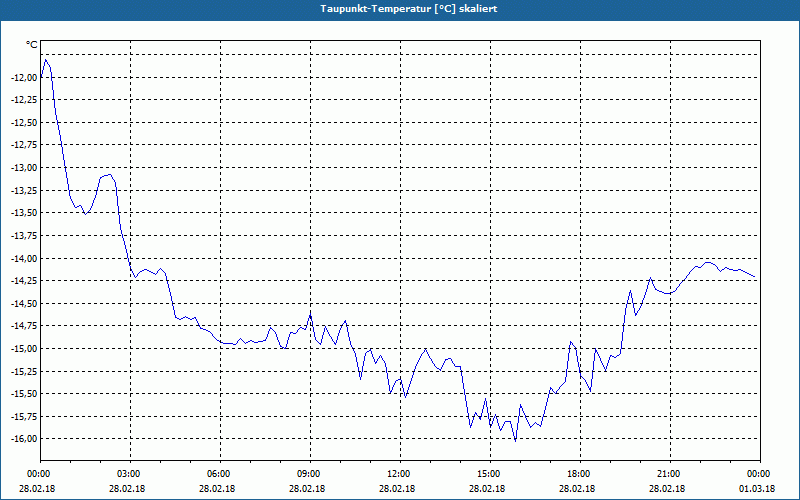Select the -12,00 y-axis label
800x500 pixels.
24,78
